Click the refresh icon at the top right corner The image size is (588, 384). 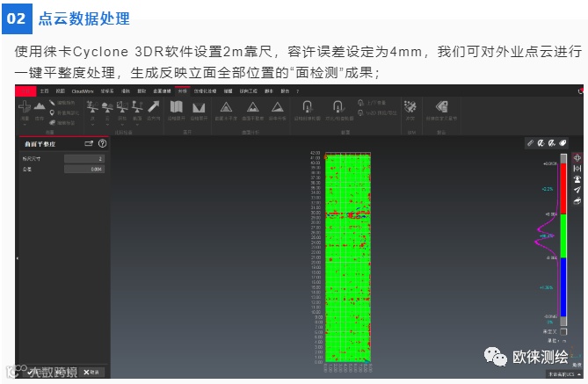[x=580, y=91]
